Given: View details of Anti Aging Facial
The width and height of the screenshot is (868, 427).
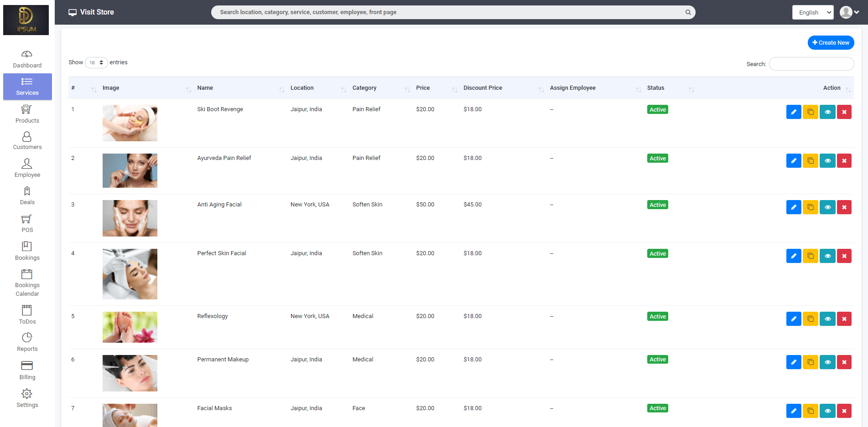Looking at the screenshot, I should (827, 207).
